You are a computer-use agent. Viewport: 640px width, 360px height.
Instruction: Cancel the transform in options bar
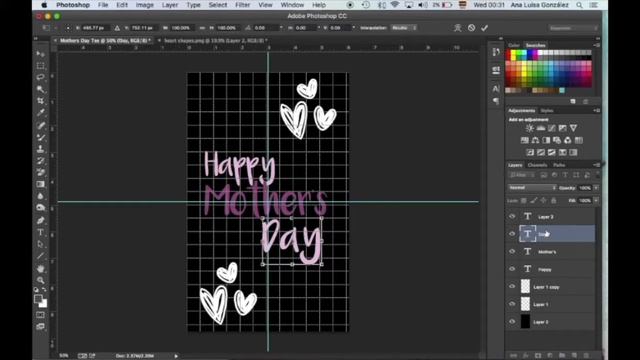[471, 28]
